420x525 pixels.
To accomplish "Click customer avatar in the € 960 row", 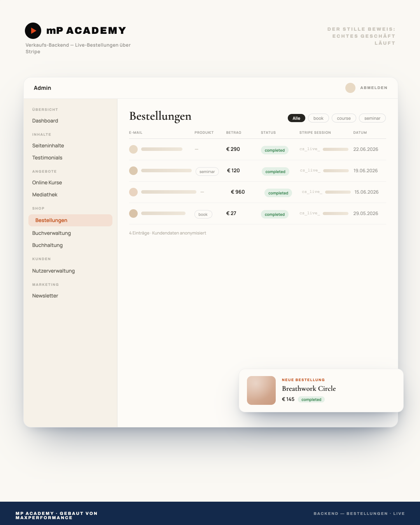I will tap(133, 192).
